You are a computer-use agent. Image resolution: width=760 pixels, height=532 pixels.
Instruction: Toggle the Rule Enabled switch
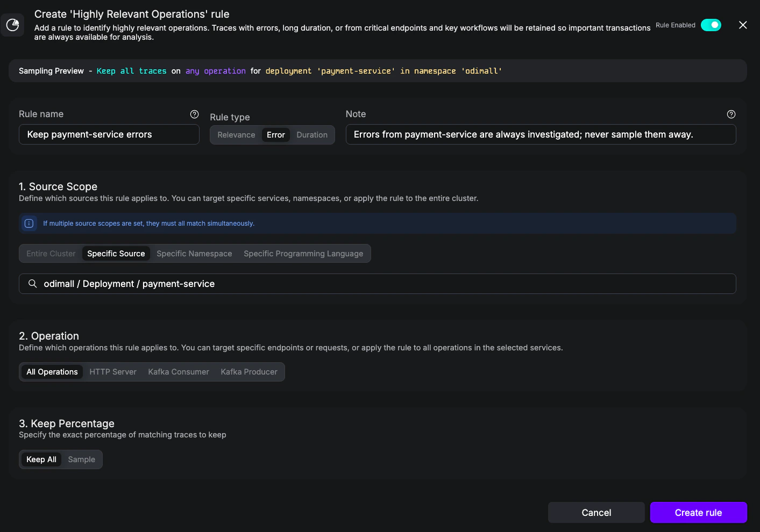click(711, 25)
